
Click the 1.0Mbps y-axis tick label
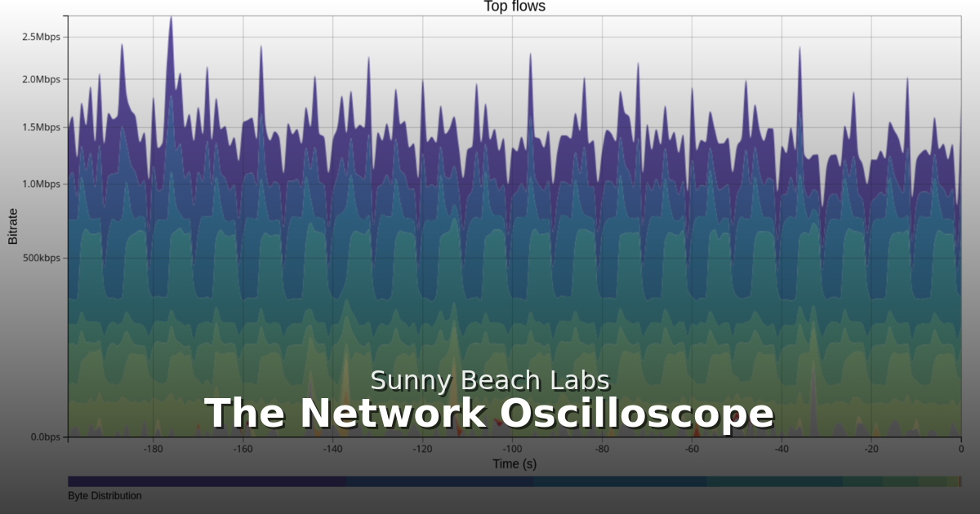[42, 184]
